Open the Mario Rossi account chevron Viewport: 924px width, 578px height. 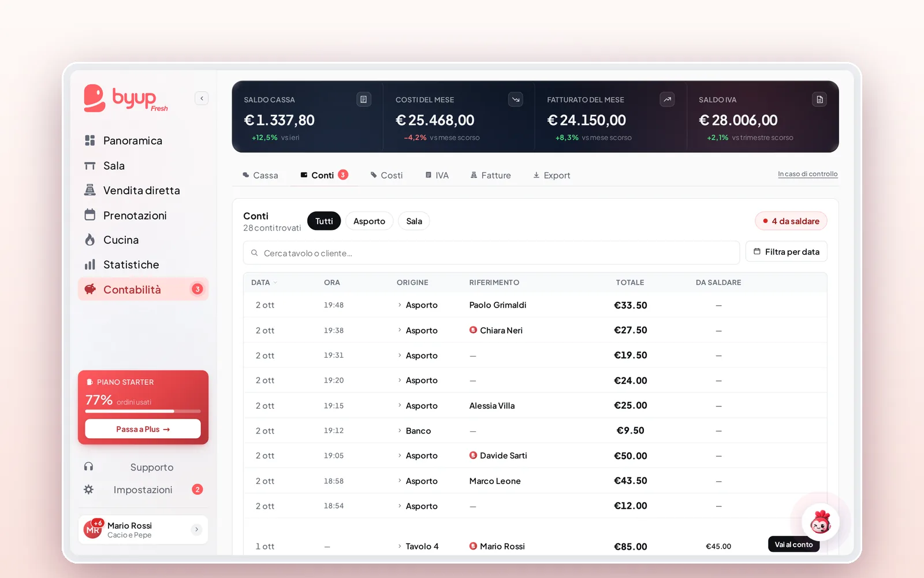click(x=196, y=529)
